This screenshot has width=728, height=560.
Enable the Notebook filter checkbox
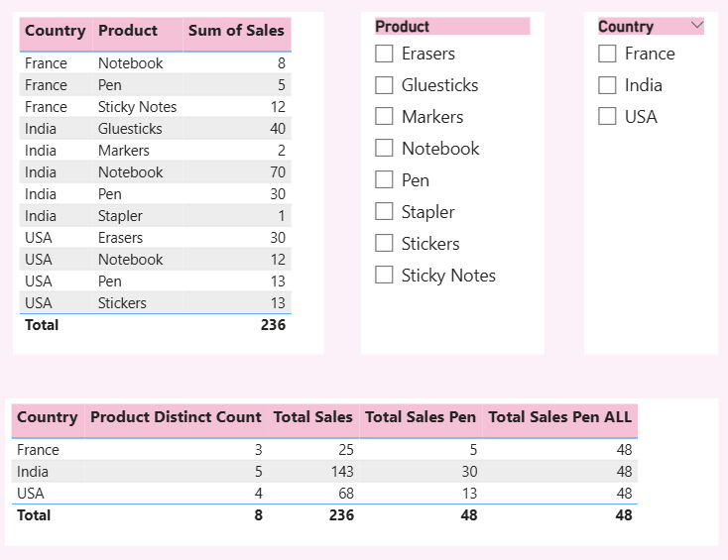[x=384, y=149]
